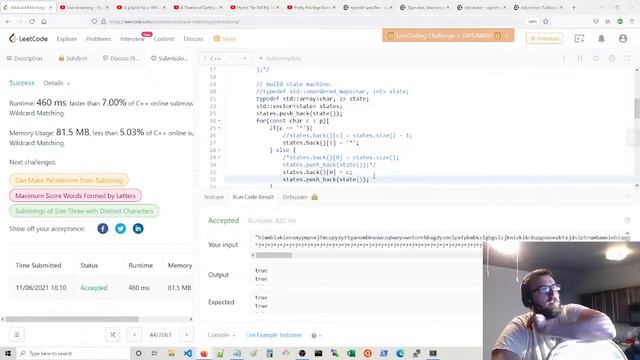Go to the previous problem arrow
This screenshot has width=640, height=360.
(x=134, y=335)
